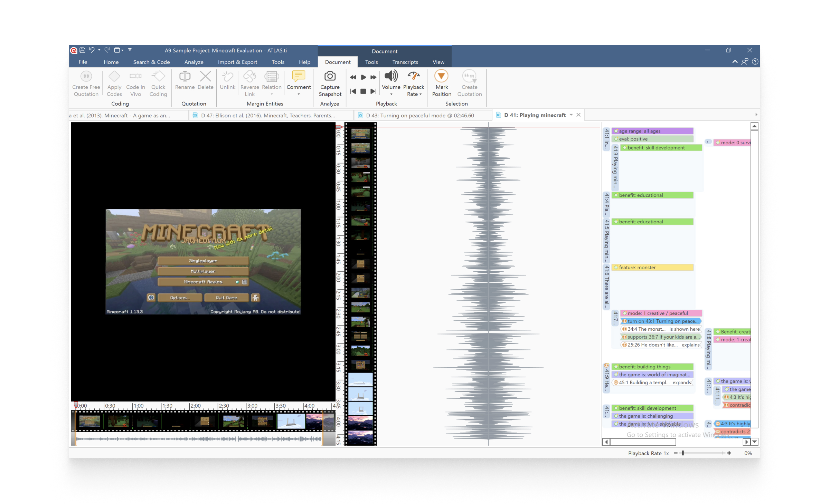Stop the video playback
The width and height of the screenshot is (830, 504).
coord(363,91)
